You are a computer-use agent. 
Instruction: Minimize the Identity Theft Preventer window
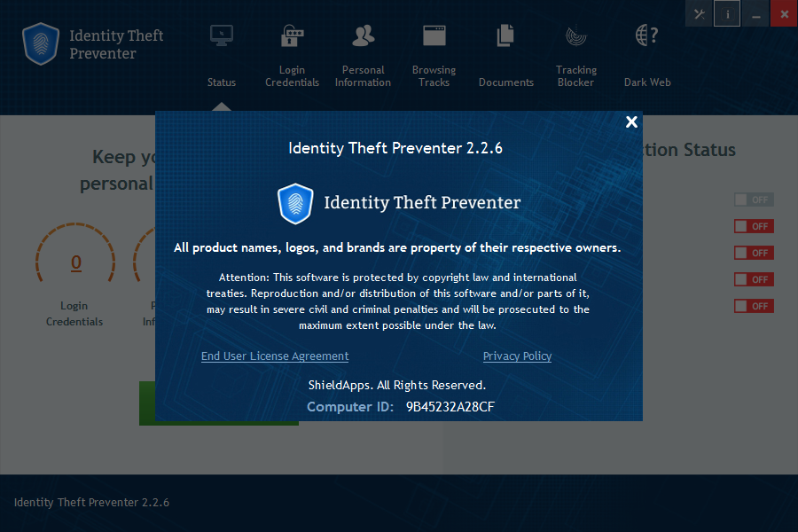pos(755,14)
